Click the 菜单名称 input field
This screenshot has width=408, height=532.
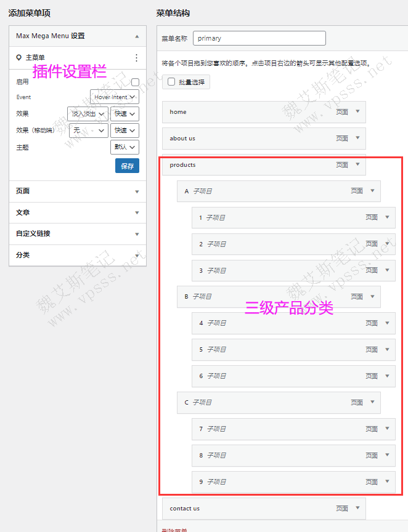(x=259, y=38)
